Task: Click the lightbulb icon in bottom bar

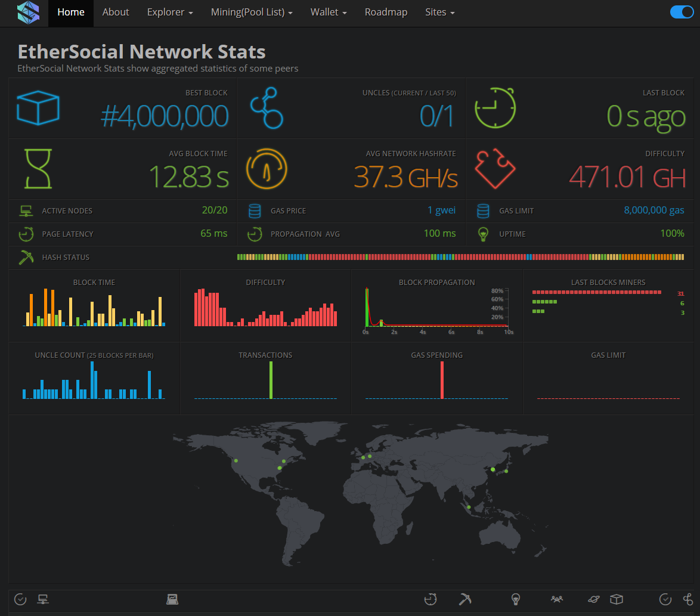Action: point(516,599)
